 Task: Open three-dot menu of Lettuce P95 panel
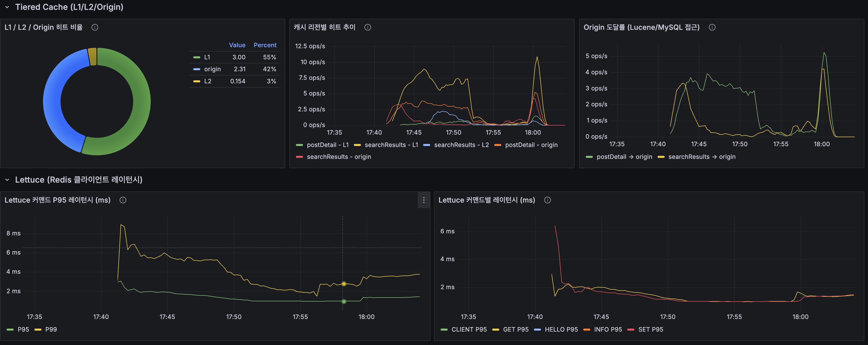click(x=424, y=200)
